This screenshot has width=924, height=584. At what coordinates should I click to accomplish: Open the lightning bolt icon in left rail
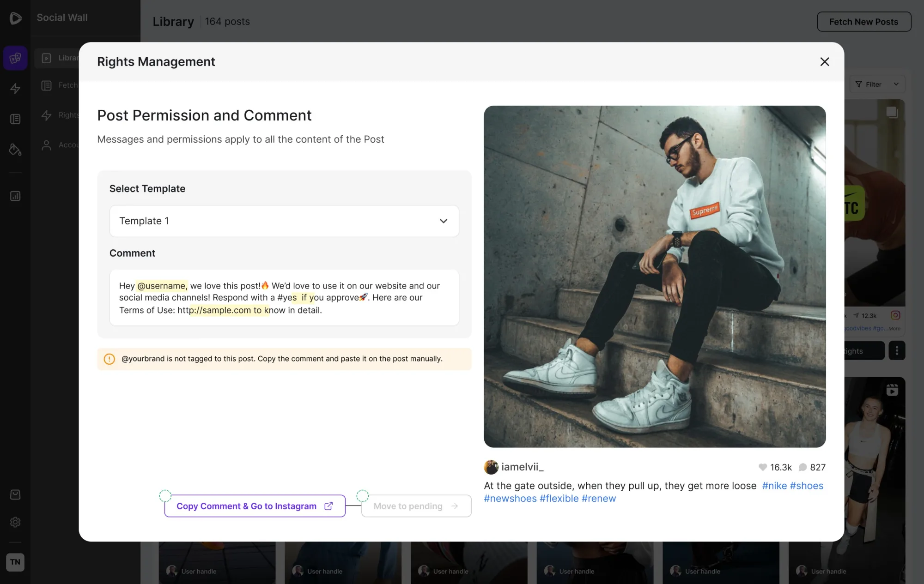pyautogui.click(x=15, y=89)
